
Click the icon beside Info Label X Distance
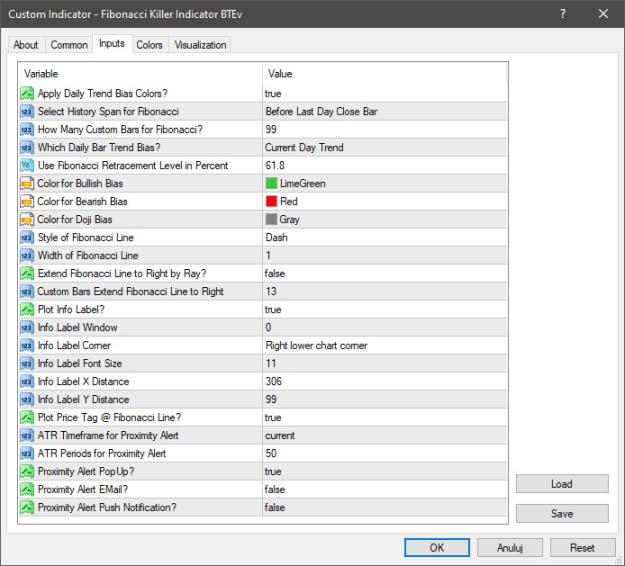tap(27, 381)
